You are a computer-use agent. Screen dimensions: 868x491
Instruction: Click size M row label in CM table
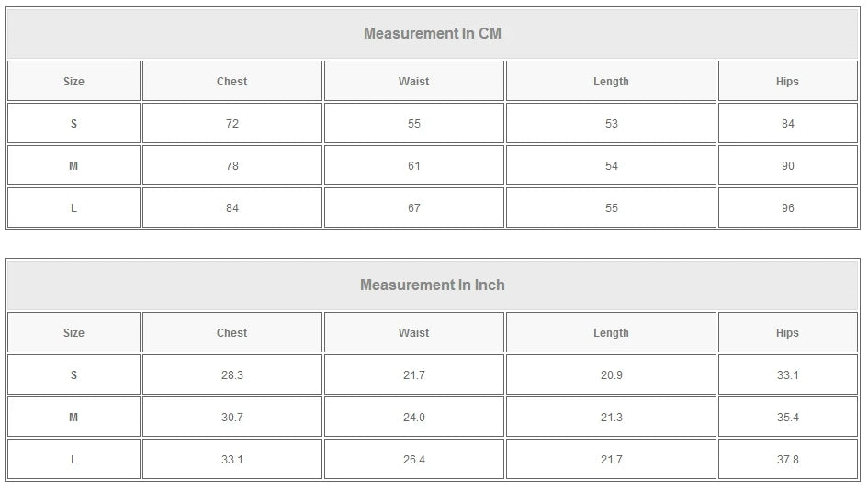73,166
